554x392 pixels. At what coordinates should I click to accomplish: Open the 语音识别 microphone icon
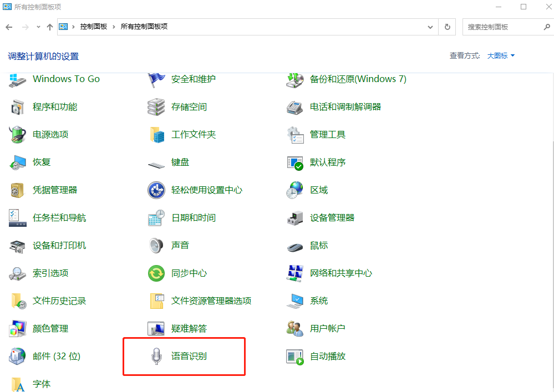156,356
